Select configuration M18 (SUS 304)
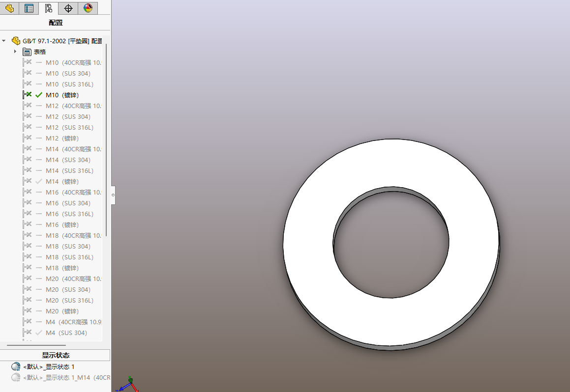Screen dimensions: 570x392 coord(68,246)
